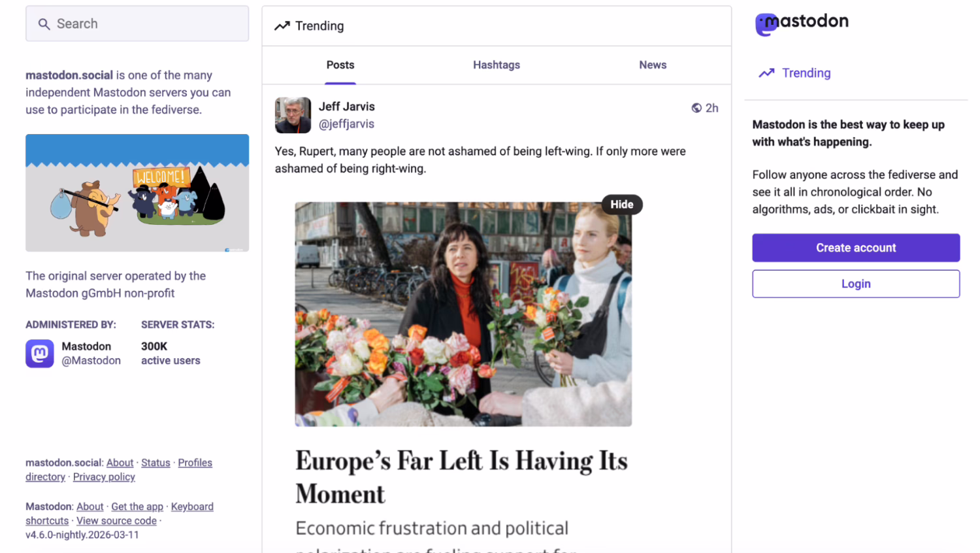Switch to the News tab

tap(653, 65)
